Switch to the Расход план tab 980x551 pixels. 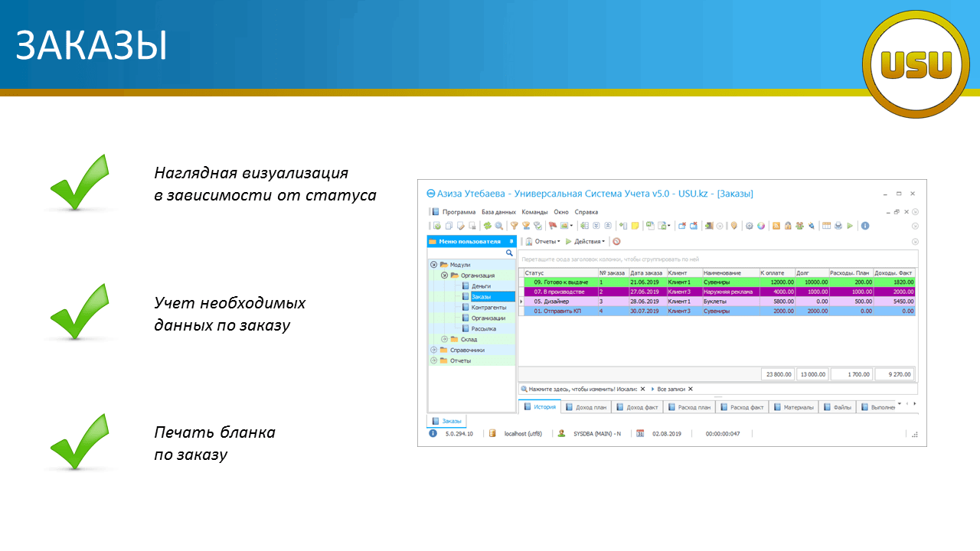coord(691,407)
